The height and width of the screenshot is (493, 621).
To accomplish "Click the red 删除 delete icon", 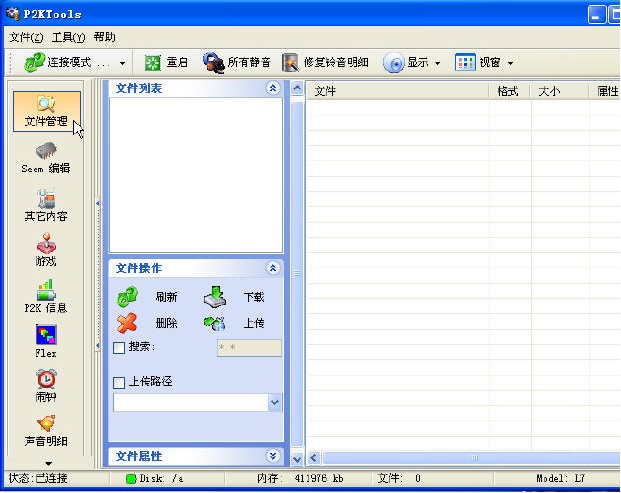I will coord(127,323).
